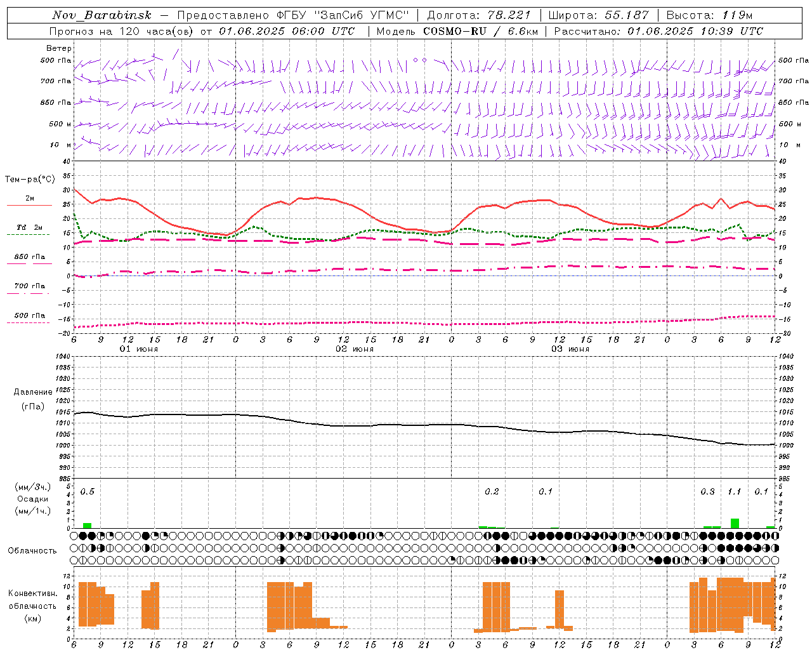Click the 0.5 precipitation amount value
Screen dimensions: 812x650
coord(88,492)
